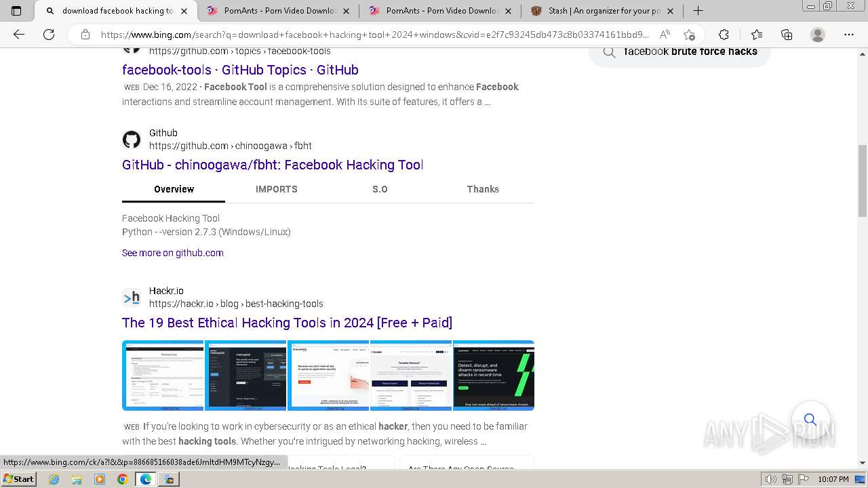Close the Stash organizer tab
The width and height of the screenshot is (868, 488).
(x=671, y=11)
